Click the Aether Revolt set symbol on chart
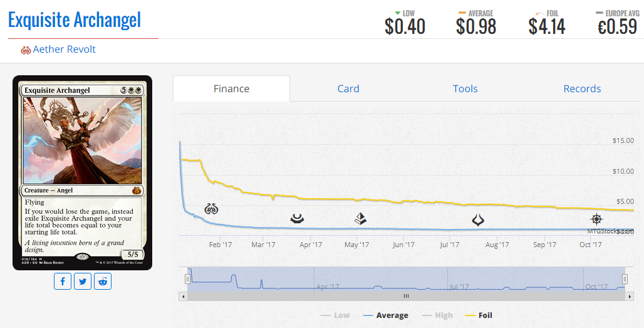 (x=211, y=209)
